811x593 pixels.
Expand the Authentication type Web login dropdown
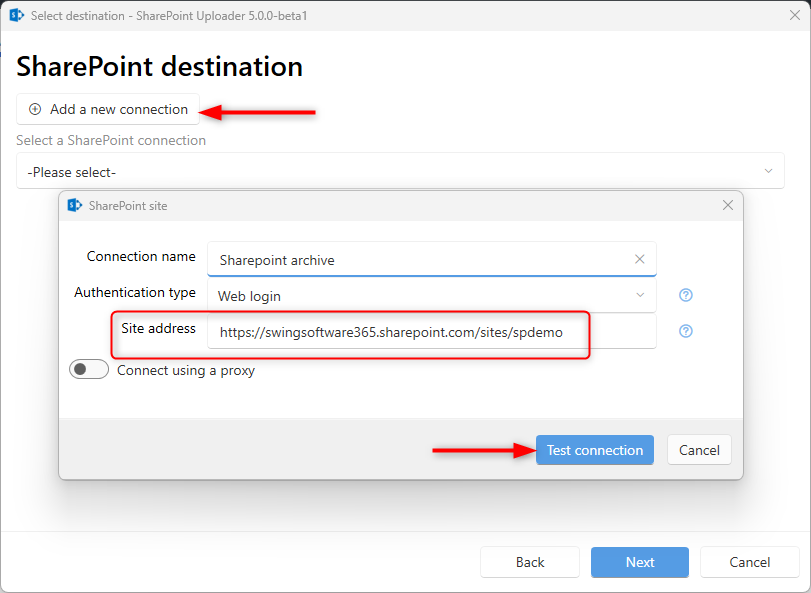coord(430,296)
